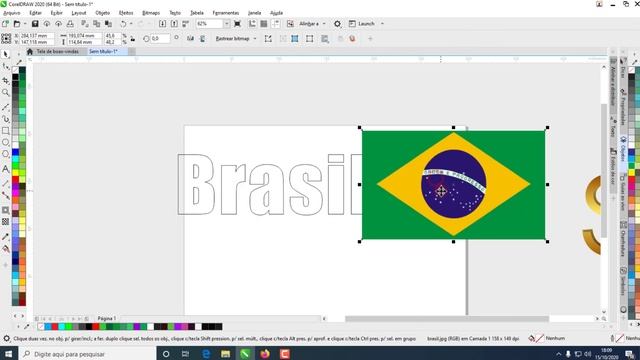
Task: Open the Propriedades docker tab
Action: tap(623, 107)
